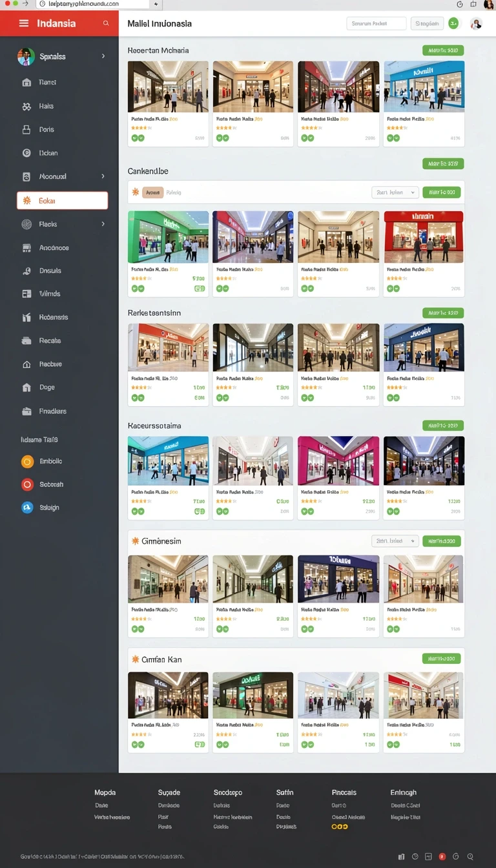
Task: Click the Pinccais footer heading
Action: pos(344,792)
